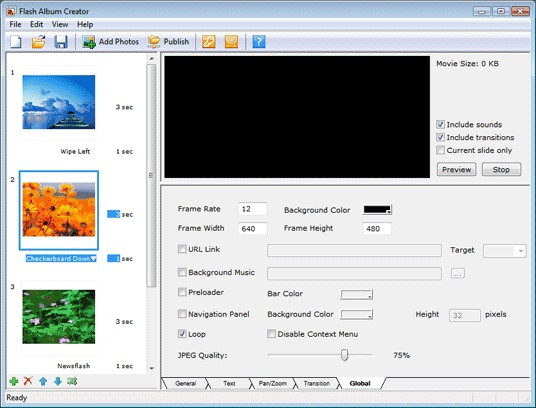Image resolution: width=536 pixels, height=408 pixels.
Task: Uncheck the Loop option
Action: tap(182, 334)
